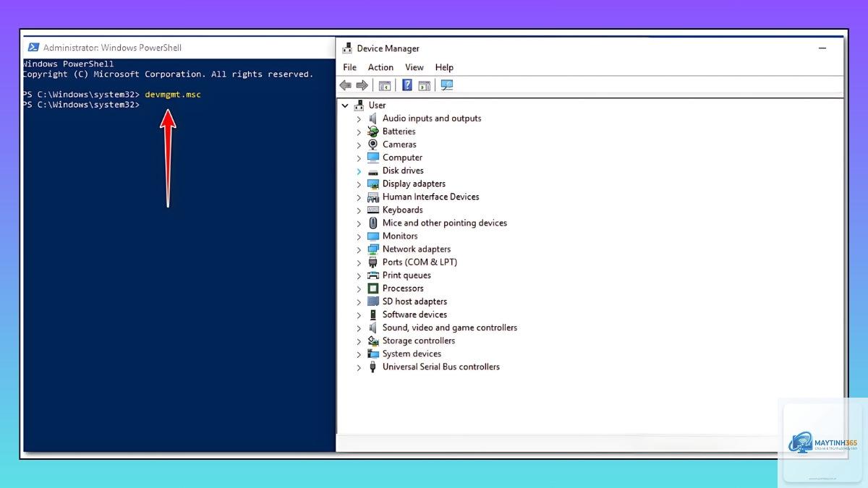Collapse the User root node

point(345,106)
